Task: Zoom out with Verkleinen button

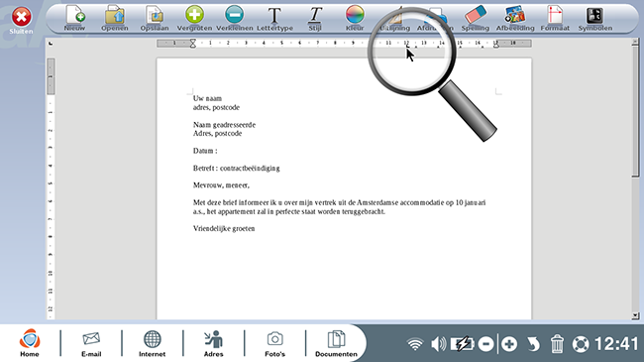Action: coord(234,18)
